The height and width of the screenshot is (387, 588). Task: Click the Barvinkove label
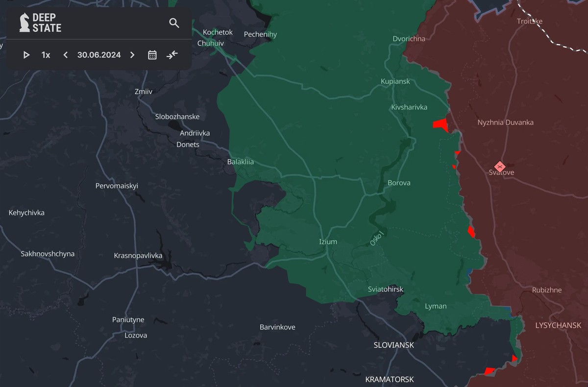click(x=277, y=327)
